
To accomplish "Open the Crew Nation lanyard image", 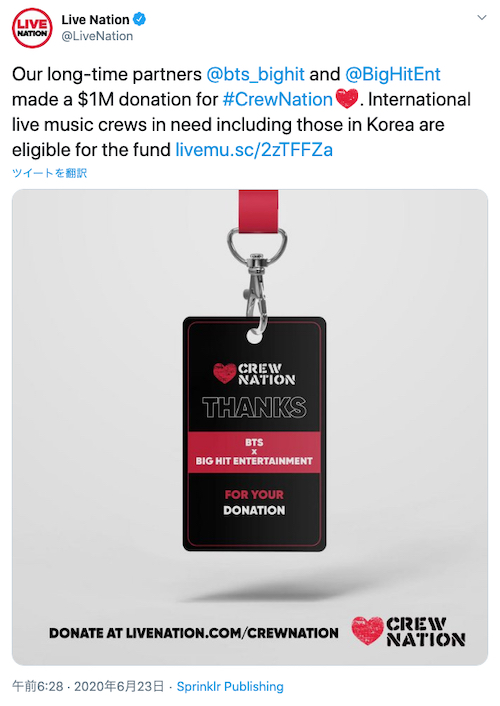I will click(250, 427).
